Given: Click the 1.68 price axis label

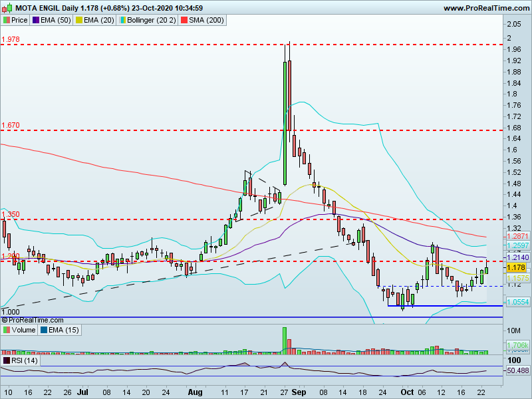Looking at the screenshot, I should (514, 128).
